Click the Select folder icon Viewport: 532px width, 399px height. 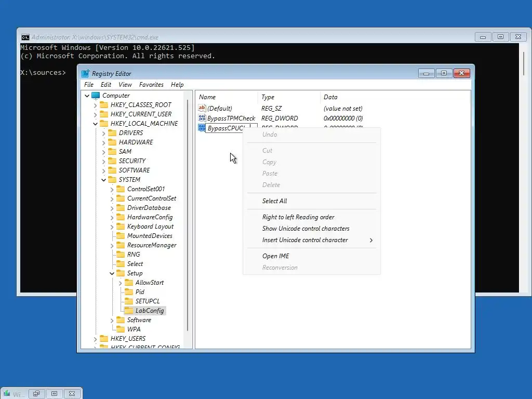121,263
